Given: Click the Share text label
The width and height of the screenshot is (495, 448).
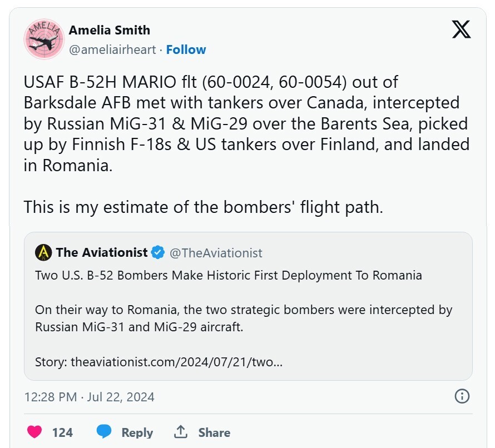Looking at the screenshot, I should 214,432.
